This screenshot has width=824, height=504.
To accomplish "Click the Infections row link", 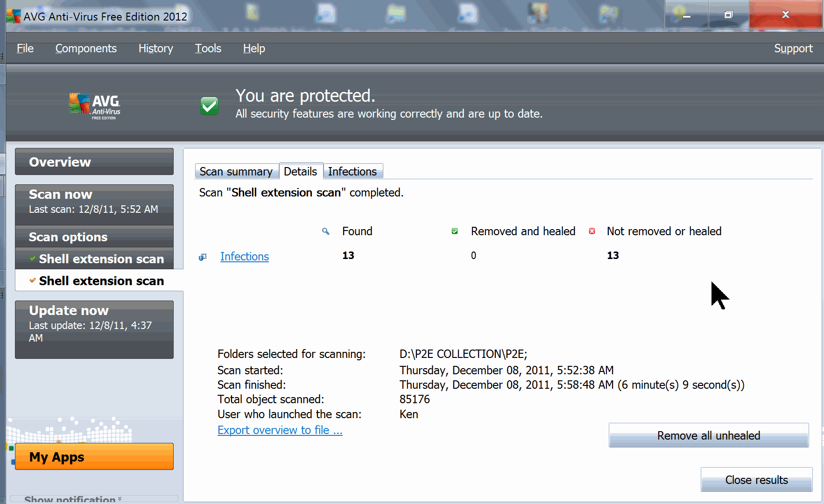I will point(244,257).
